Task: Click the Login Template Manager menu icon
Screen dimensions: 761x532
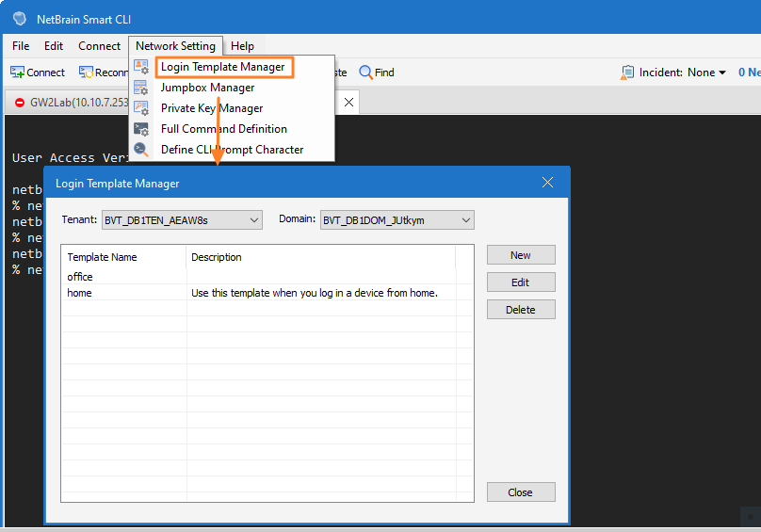Action: coord(141,67)
